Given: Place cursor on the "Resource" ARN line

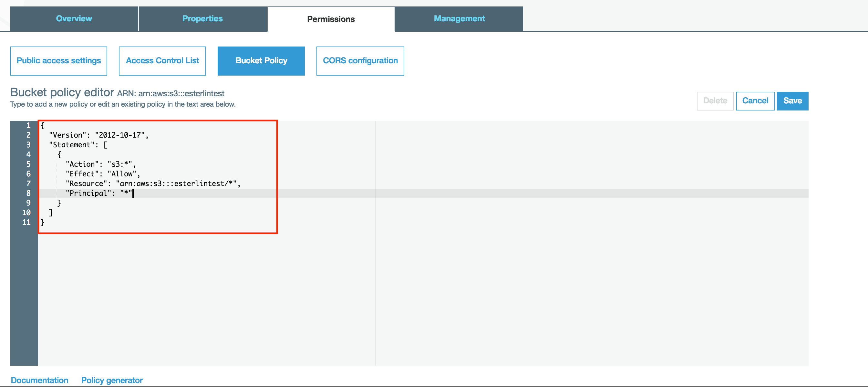Looking at the screenshot, I should coord(153,184).
